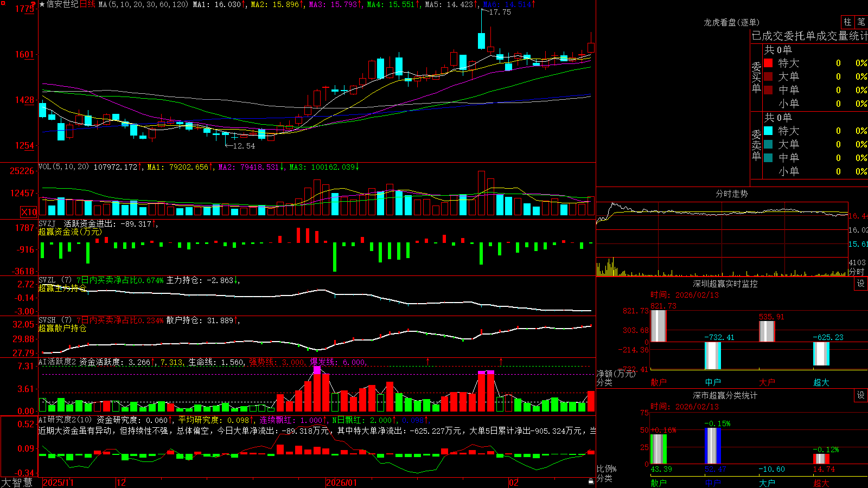This screenshot has width=868, height=488.
Task: Select 散户 in 深圳超赢实时监控
Action: click(659, 382)
